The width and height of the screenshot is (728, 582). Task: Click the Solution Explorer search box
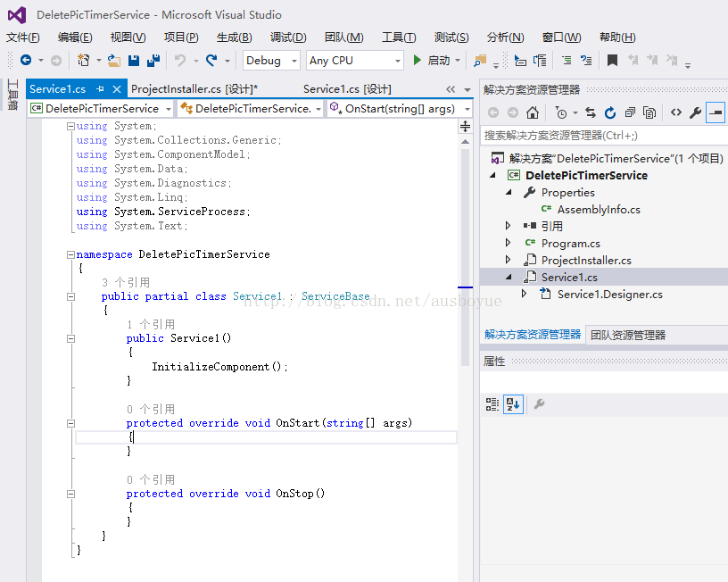[604, 135]
